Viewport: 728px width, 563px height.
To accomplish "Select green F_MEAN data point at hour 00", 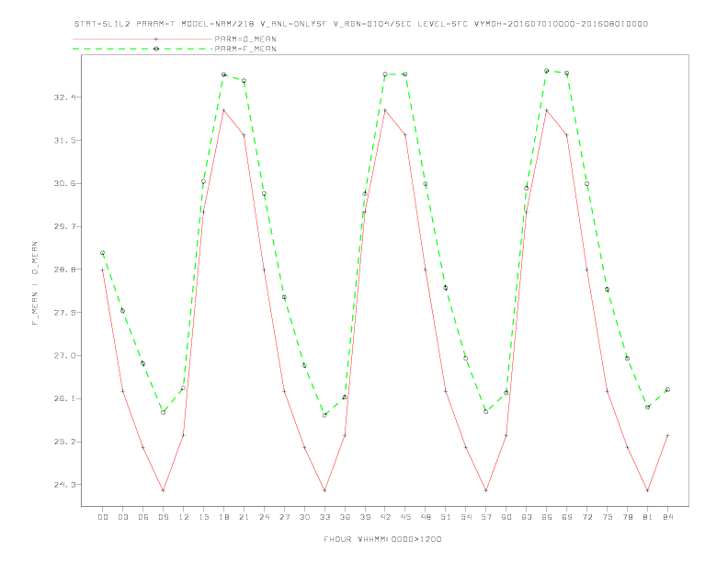I will [x=103, y=253].
